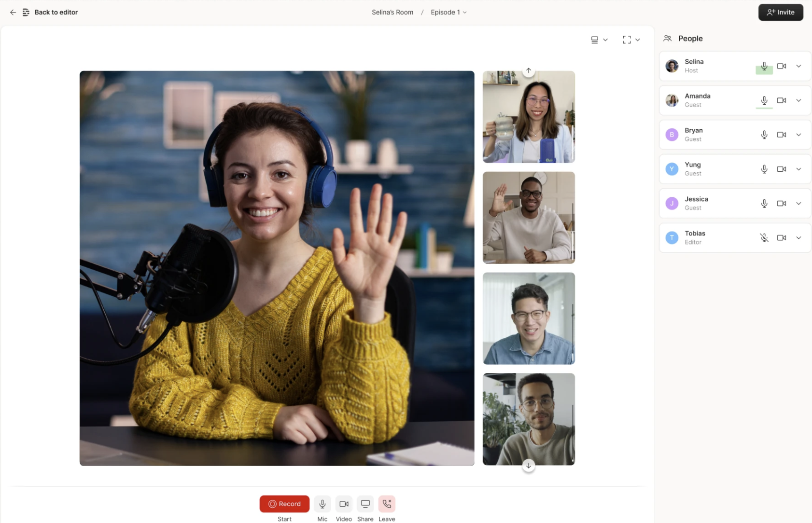Toggle Tobias's camera icon

tap(781, 237)
